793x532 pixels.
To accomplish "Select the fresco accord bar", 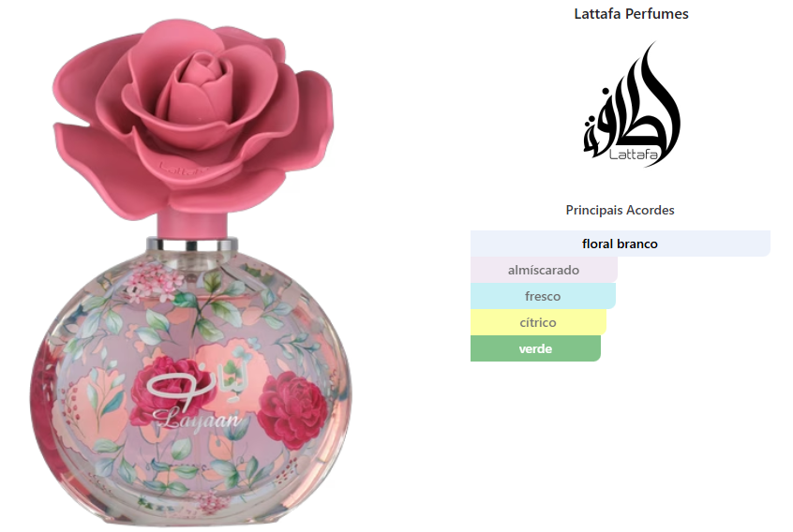I will (543, 296).
